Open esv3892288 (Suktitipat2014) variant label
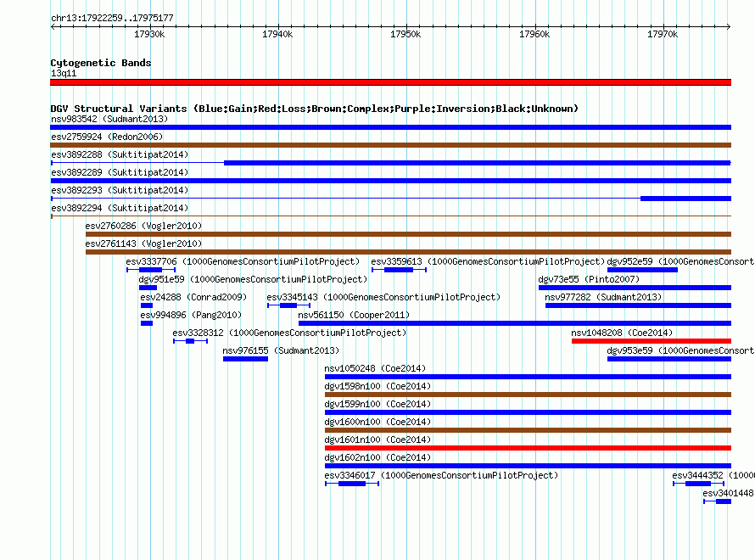The image size is (755, 560). [x=120, y=154]
